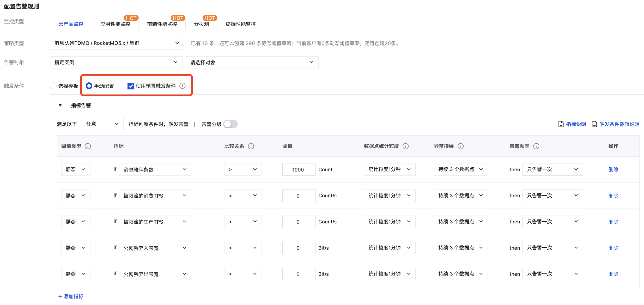The image size is (644, 305).
Task: Click info icon next to 使用预置触发条件
Action: point(183,86)
